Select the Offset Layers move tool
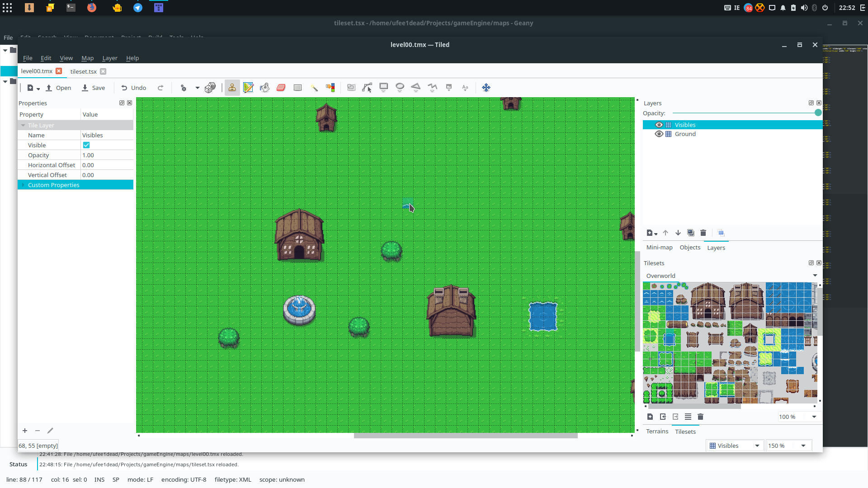The height and width of the screenshot is (488, 868). pyautogui.click(x=486, y=88)
